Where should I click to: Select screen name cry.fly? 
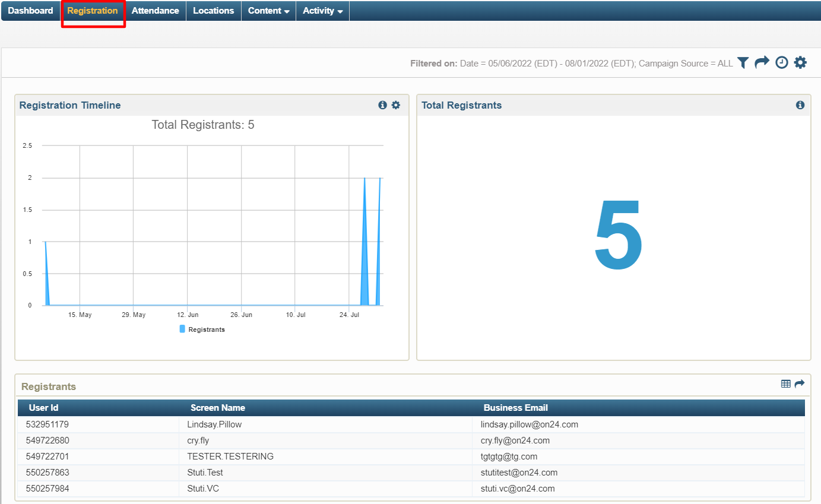point(198,440)
